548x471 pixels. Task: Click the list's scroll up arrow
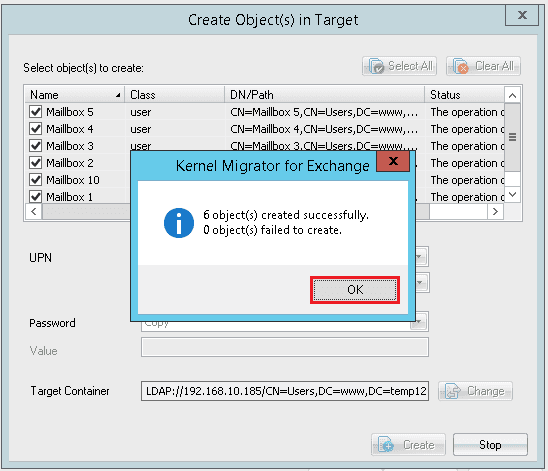[512, 95]
